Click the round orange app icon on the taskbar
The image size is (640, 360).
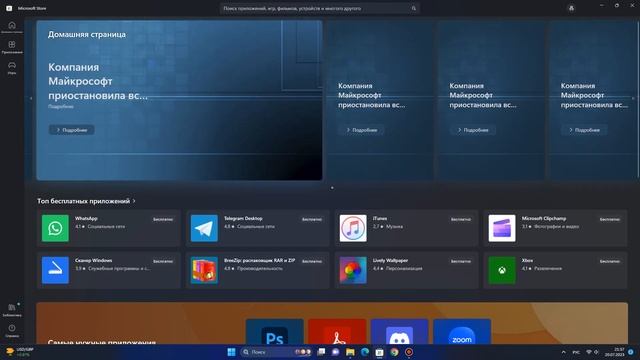[x=409, y=352]
